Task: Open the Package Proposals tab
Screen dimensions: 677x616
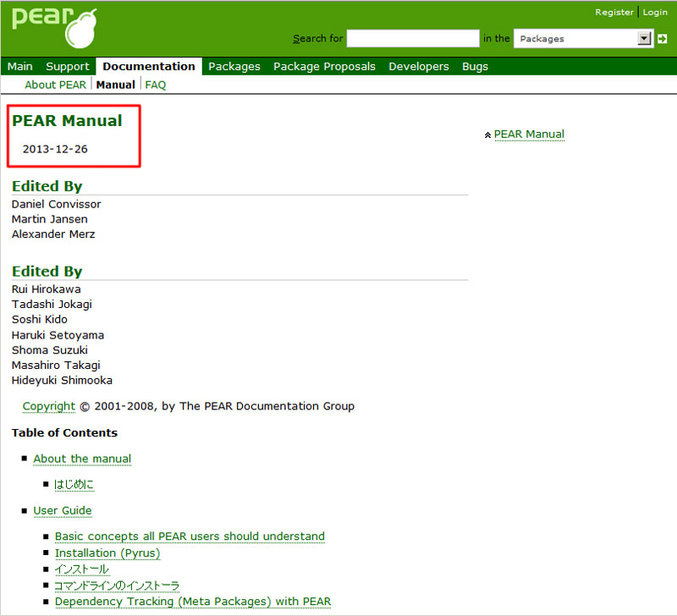Action: [324, 67]
